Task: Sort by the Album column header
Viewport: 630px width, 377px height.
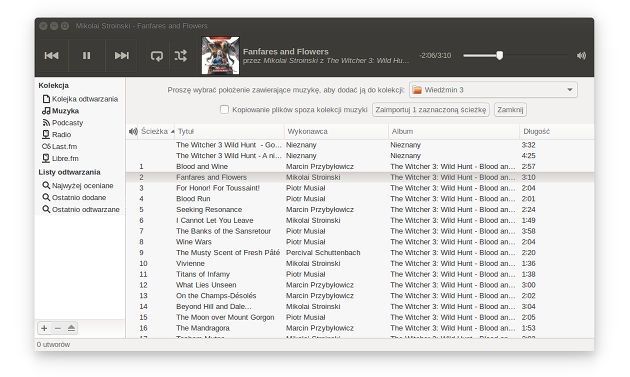Action: 454,131
